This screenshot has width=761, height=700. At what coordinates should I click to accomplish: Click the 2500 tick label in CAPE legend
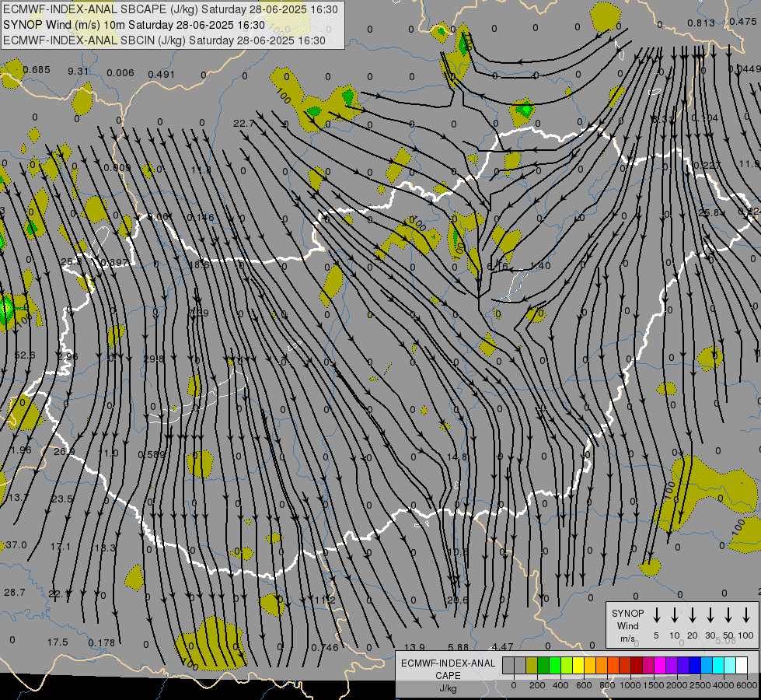(700, 685)
